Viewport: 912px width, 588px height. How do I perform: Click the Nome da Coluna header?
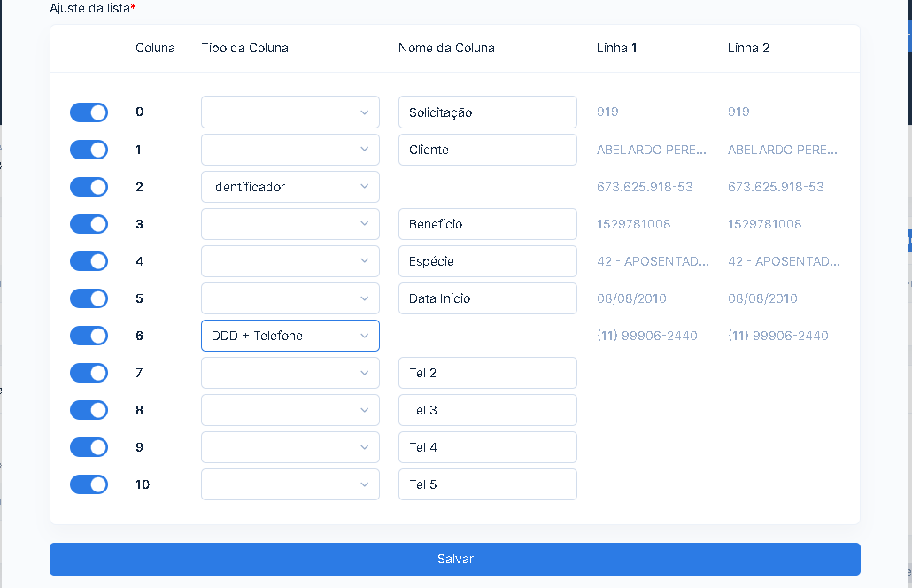coord(446,49)
